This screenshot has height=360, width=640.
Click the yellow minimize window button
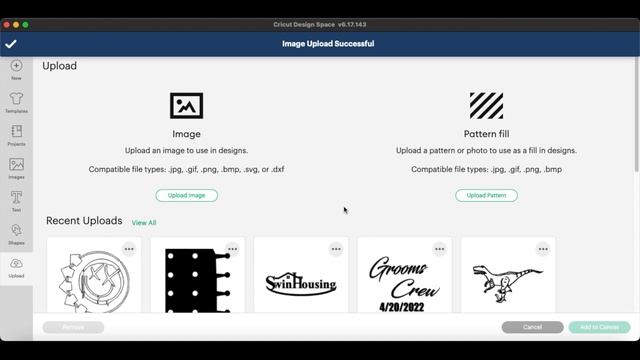coord(16,25)
